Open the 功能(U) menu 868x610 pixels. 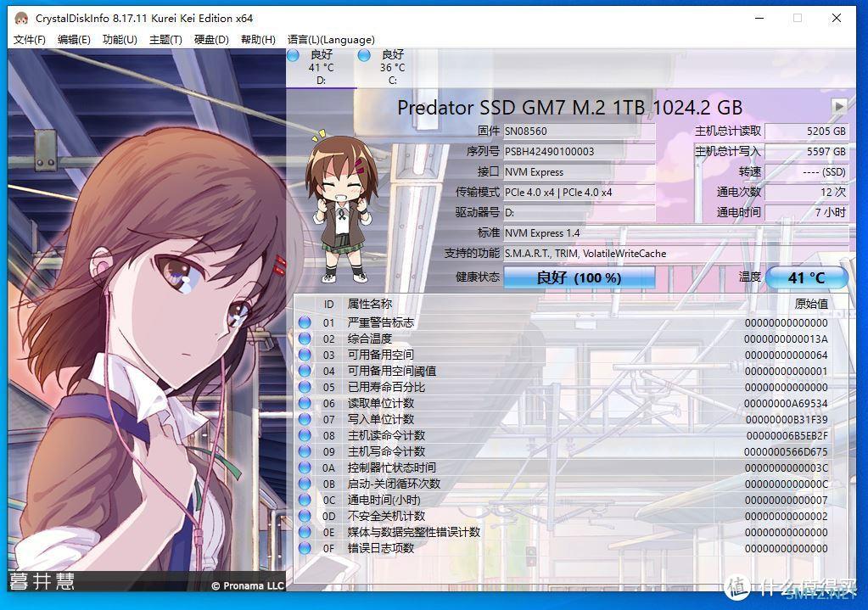point(120,39)
